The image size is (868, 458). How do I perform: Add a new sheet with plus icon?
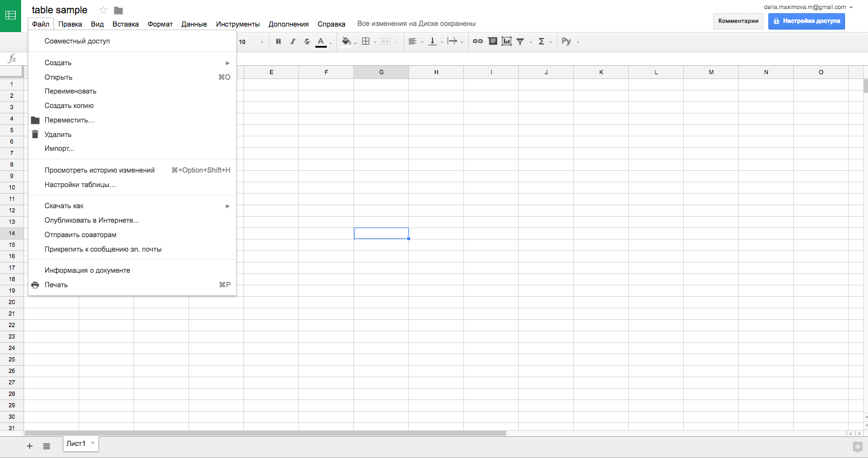pos(30,446)
